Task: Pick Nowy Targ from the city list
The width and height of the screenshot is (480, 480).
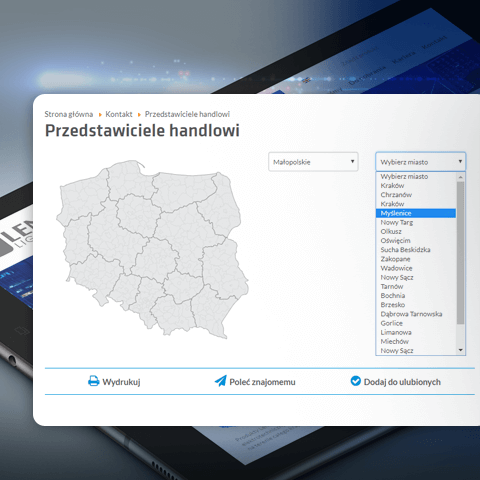Action: coord(416,222)
